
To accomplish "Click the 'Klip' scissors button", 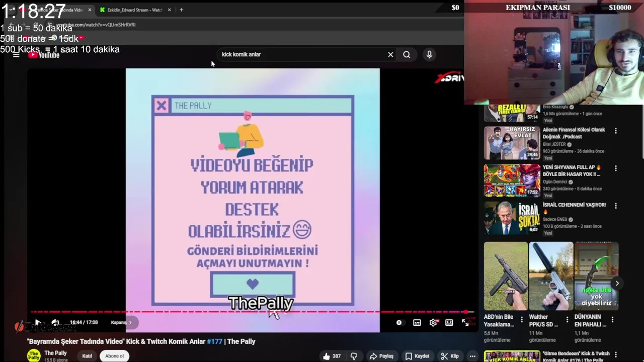I will pos(449,356).
